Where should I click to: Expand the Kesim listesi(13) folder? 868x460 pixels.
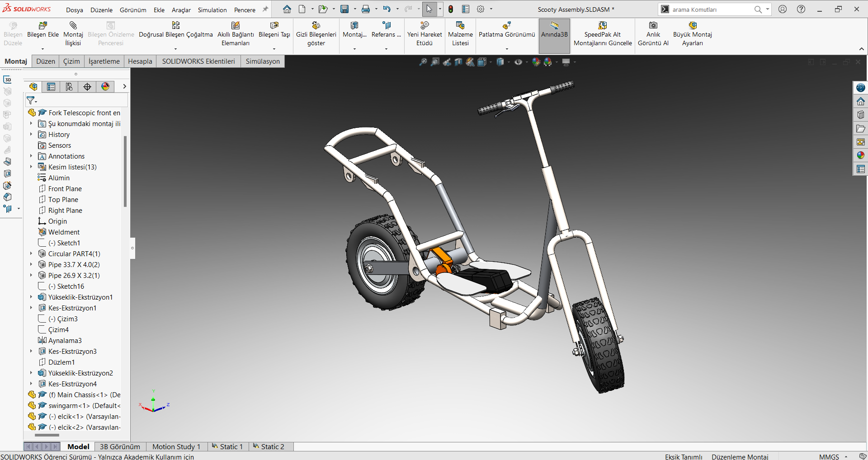[x=31, y=167]
